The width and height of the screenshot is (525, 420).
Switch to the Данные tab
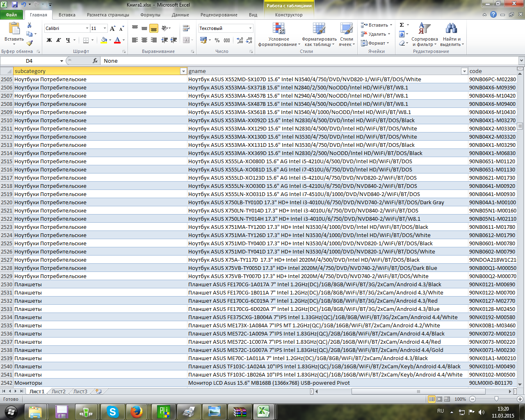point(180,15)
